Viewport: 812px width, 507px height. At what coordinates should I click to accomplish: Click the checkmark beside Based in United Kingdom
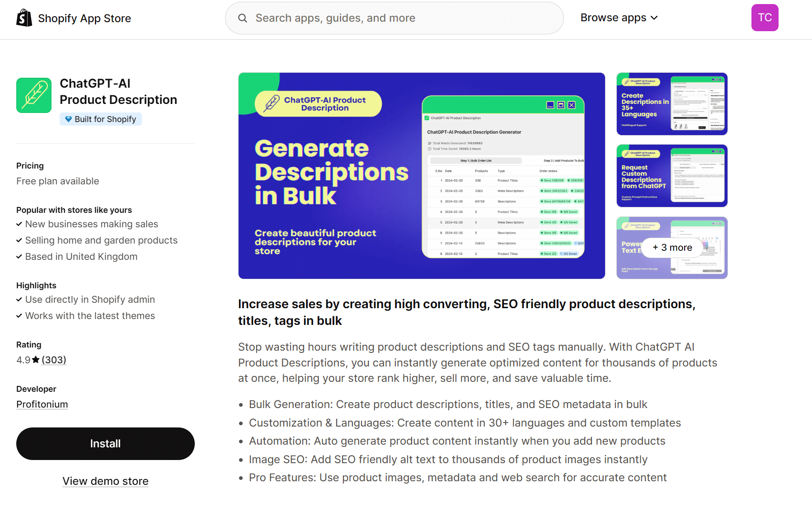[19, 257]
